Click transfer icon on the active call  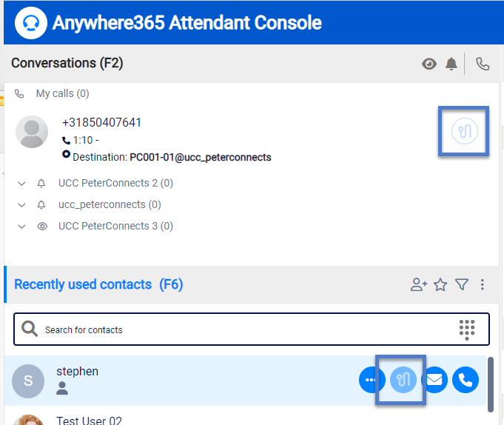(x=464, y=132)
